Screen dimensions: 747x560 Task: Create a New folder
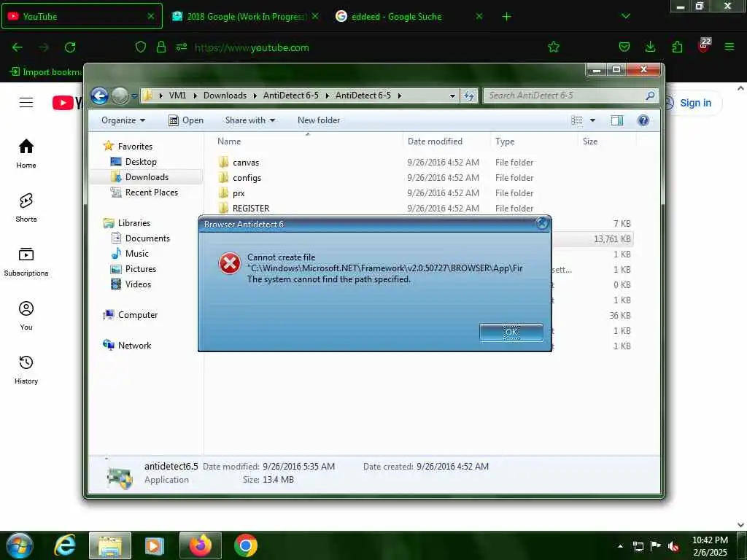pyautogui.click(x=319, y=120)
